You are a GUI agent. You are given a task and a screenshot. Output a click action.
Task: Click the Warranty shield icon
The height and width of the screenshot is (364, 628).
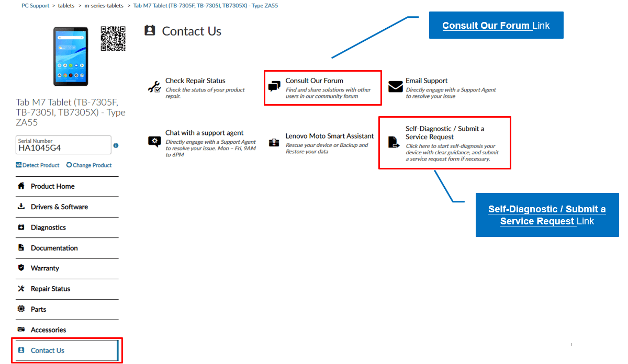click(x=21, y=268)
